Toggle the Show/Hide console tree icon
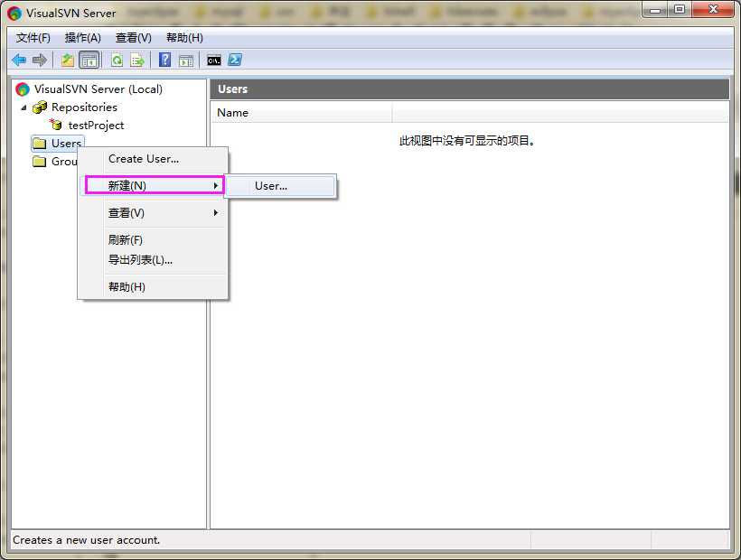 pyautogui.click(x=89, y=60)
